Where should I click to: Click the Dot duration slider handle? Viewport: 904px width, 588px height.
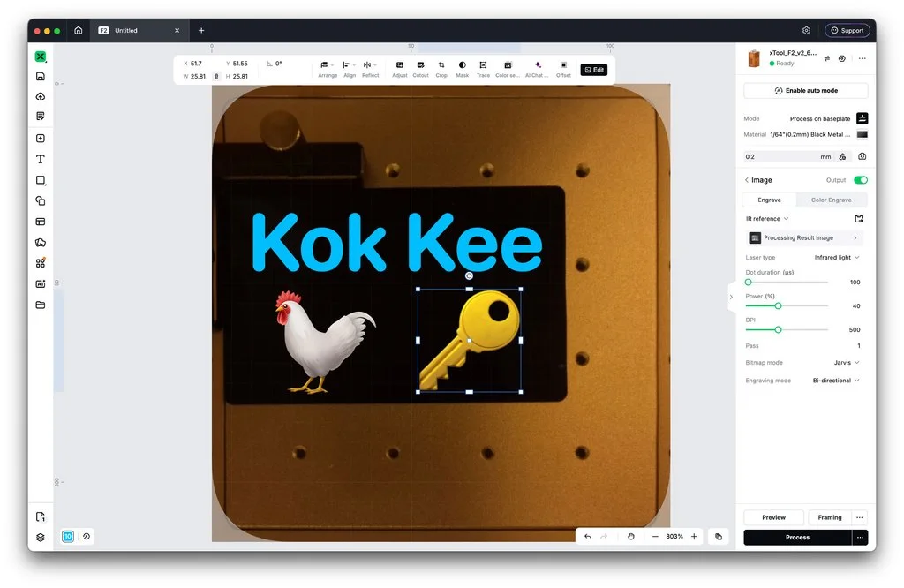[x=748, y=282]
